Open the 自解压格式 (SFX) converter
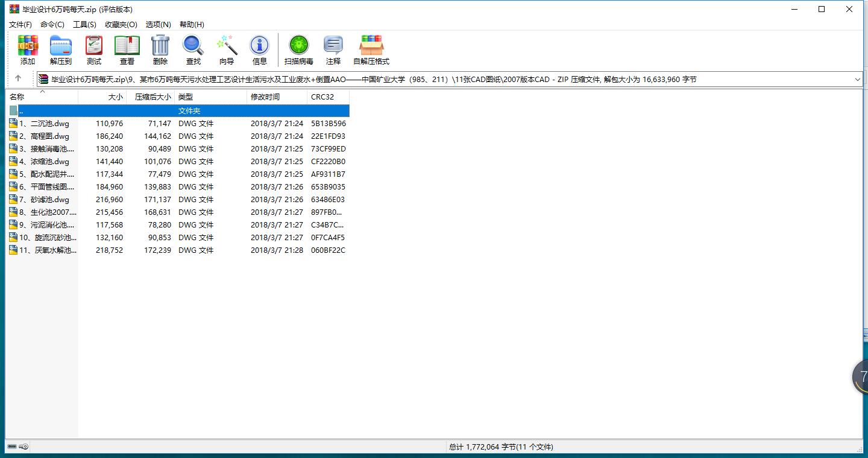Screen dimensions: 868x458 tap(371, 49)
